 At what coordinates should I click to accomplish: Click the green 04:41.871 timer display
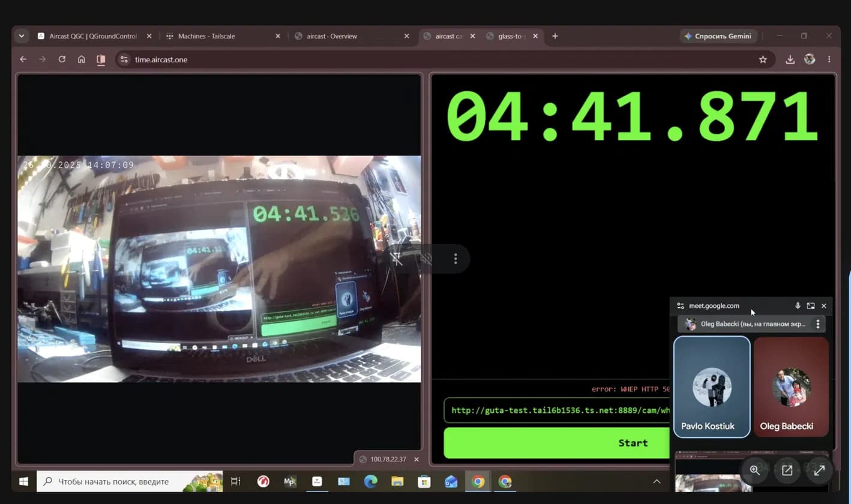633,116
